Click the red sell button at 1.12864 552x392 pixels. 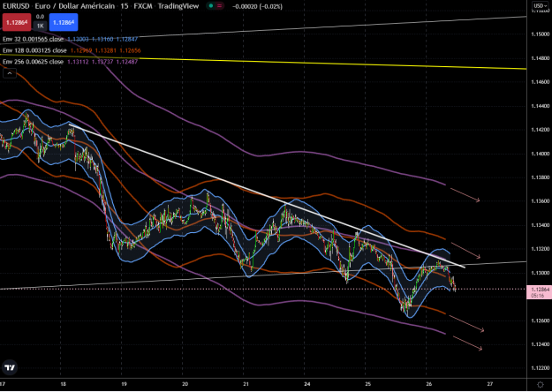(x=17, y=23)
